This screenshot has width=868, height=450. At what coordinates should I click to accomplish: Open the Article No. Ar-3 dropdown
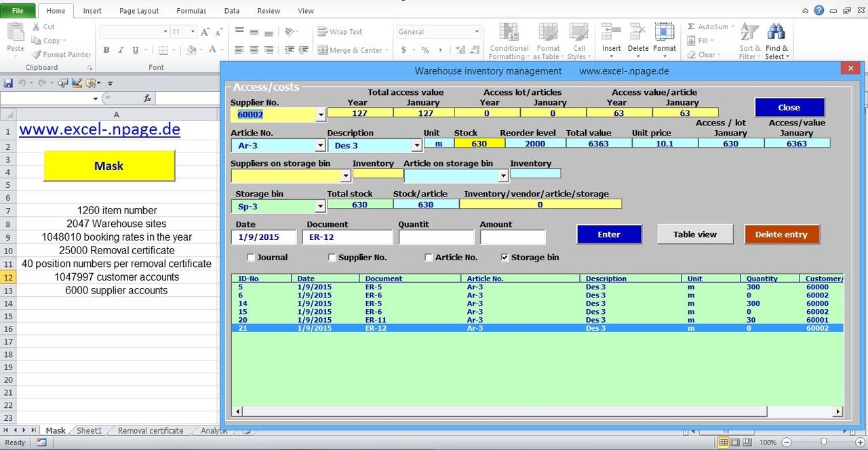click(321, 146)
